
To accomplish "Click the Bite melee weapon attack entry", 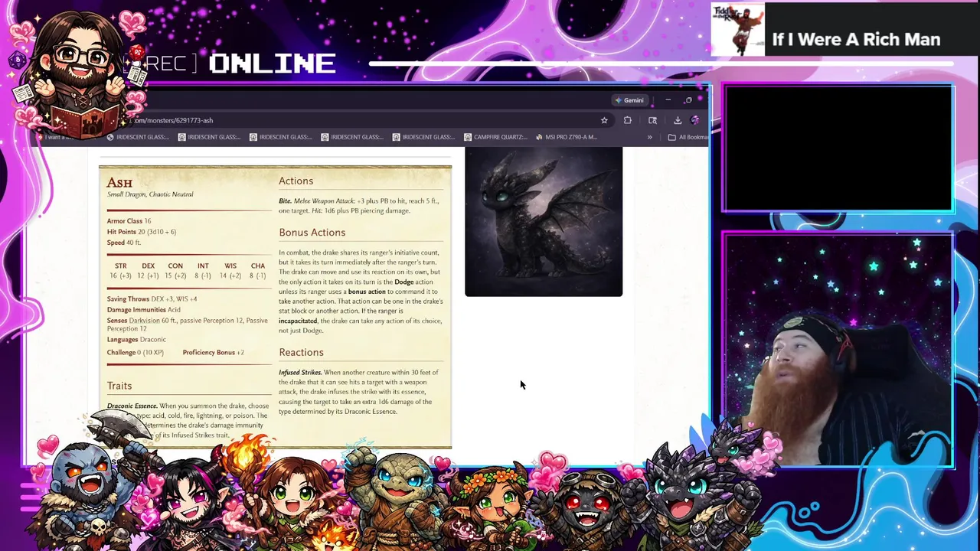I will (358, 206).
